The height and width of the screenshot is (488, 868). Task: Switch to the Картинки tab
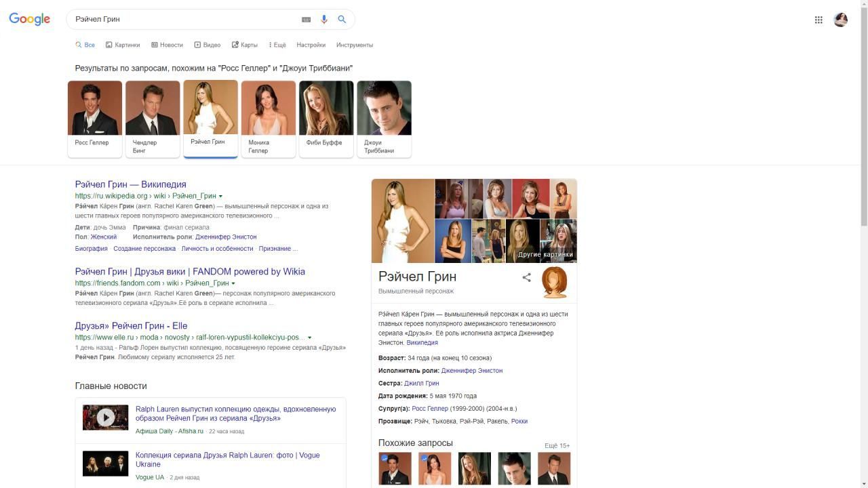point(123,45)
